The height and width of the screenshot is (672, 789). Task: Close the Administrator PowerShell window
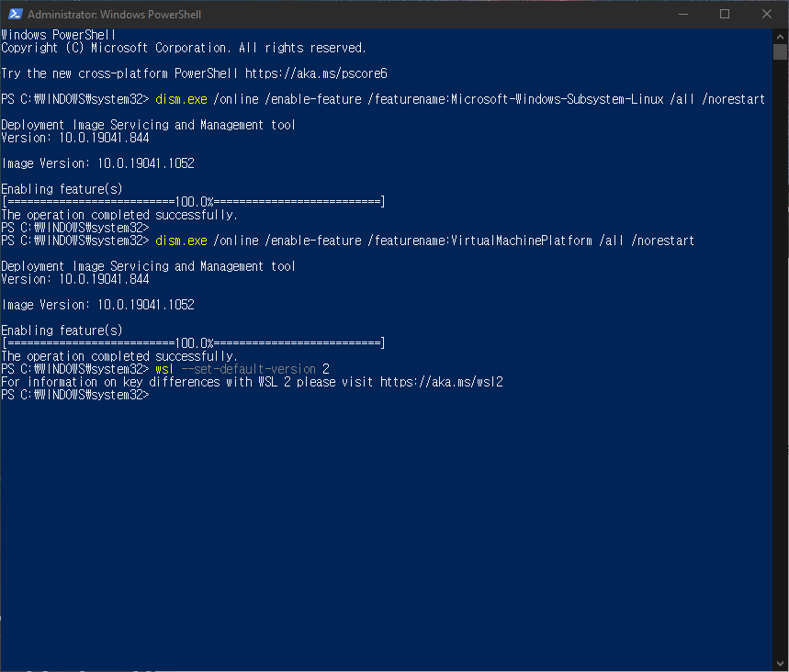click(766, 14)
